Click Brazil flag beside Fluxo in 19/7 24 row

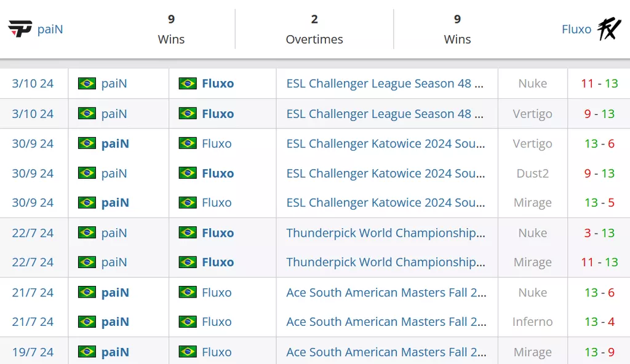[x=188, y=352]
